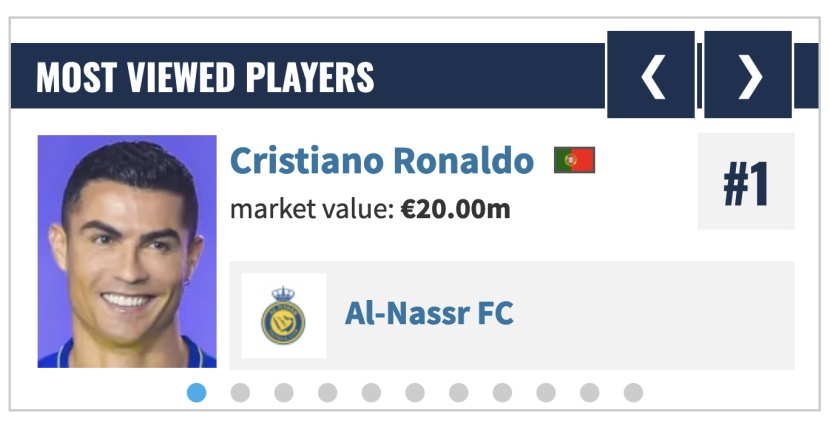The image size is (830, 423).
Task: Click the #1 ranking badge
Action: click(746, 181)
